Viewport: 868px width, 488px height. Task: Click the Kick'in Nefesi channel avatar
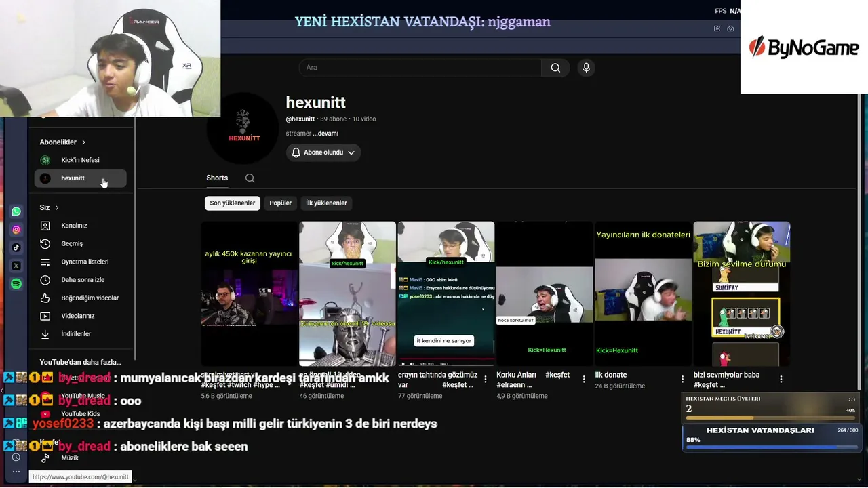[x=45, y=160]
